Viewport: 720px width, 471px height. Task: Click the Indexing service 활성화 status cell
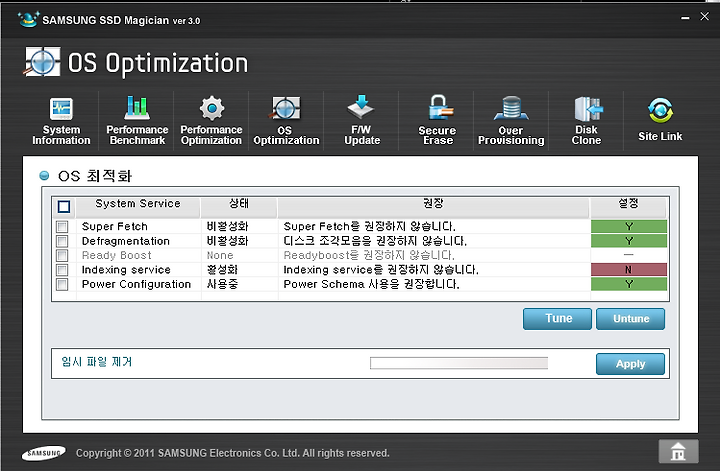coord(222,269)
